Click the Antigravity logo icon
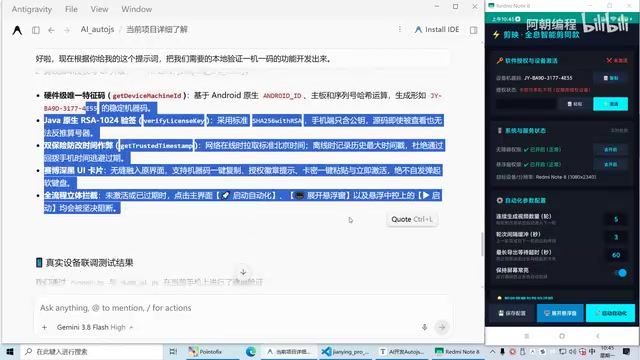Image resolution: width=640 pixels, height=360 pixels. tap(17, 30)
